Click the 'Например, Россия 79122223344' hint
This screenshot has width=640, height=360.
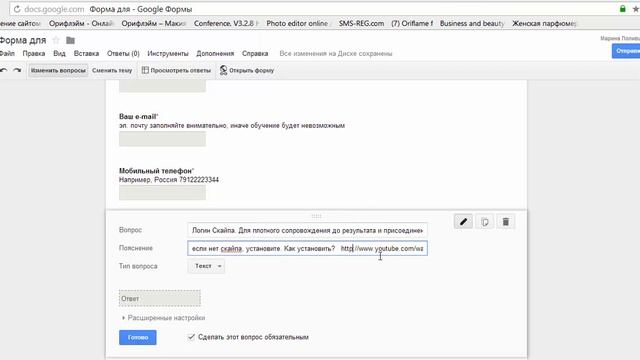[169, 180]
